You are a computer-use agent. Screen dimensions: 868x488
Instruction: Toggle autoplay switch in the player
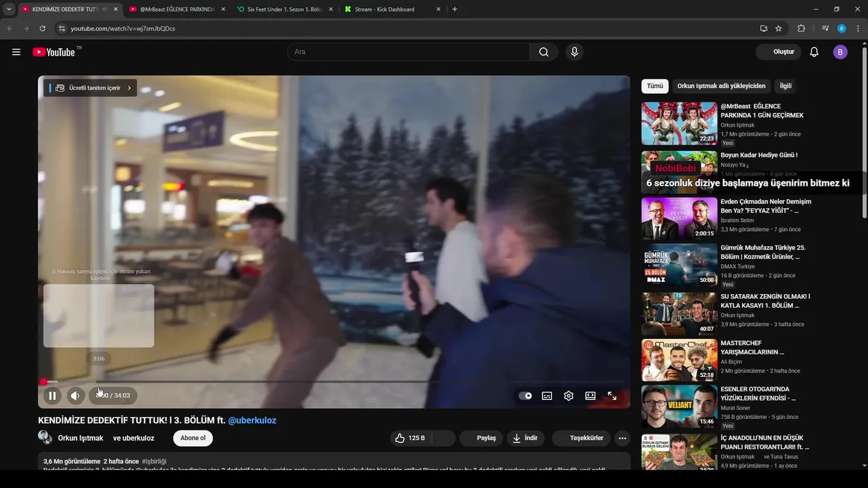pos(526,396)
